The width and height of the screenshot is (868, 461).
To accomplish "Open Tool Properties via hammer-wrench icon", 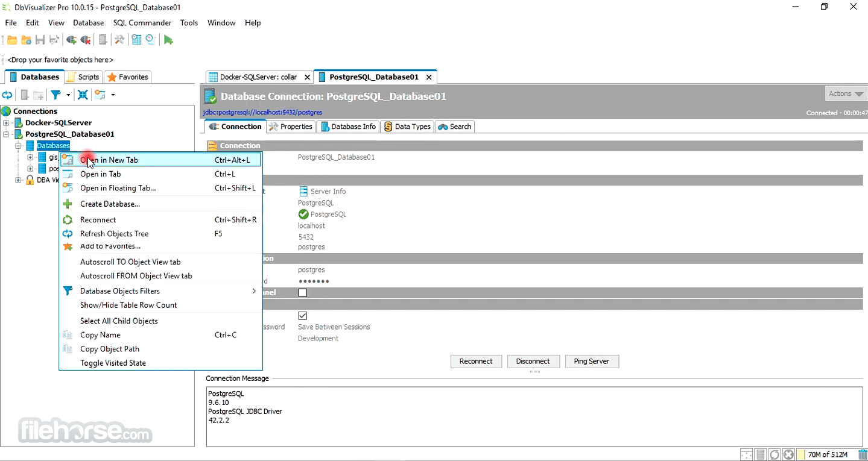I will 119,40.
